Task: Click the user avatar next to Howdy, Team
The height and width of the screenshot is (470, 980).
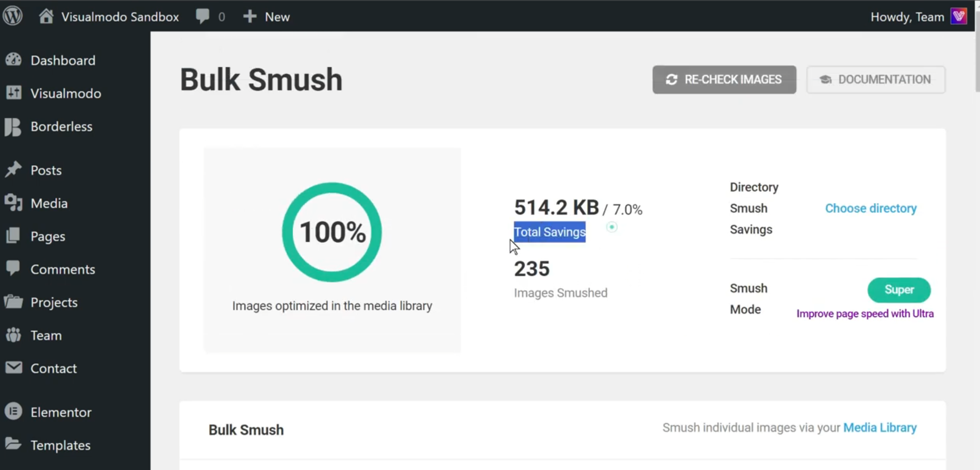Action: (x=959, y=17)
